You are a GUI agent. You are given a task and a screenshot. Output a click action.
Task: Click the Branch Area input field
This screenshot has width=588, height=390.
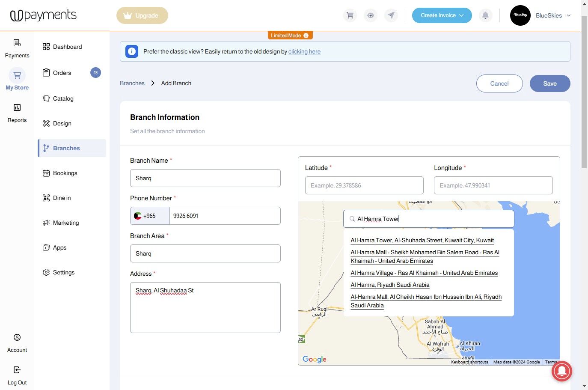[205, 253]
